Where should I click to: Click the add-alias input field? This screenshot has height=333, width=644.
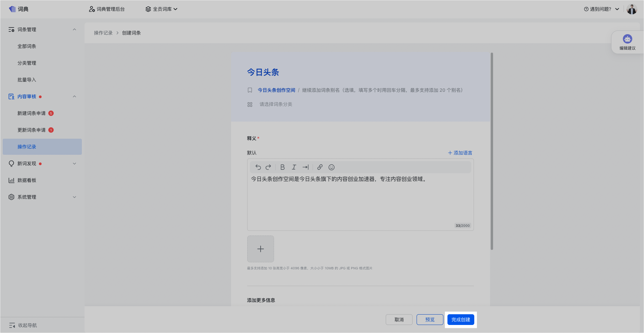coord(382,90)
